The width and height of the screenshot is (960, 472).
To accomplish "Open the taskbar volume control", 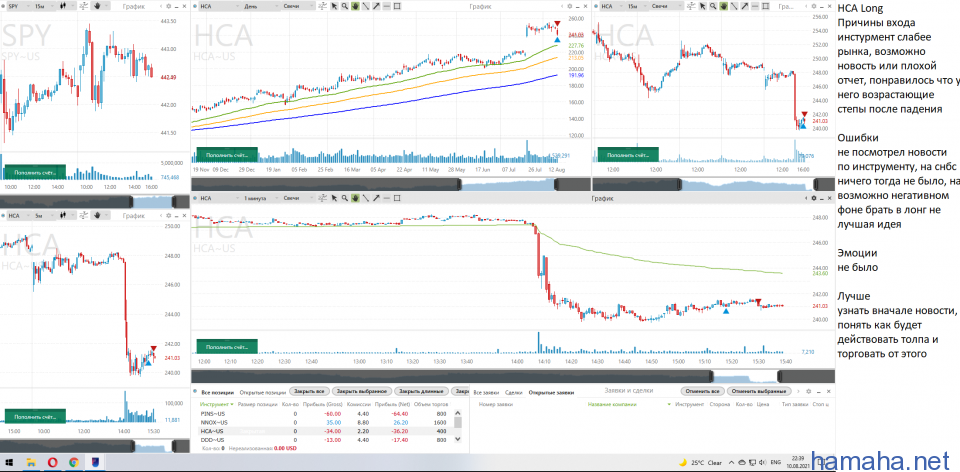I will pos(762,463).
